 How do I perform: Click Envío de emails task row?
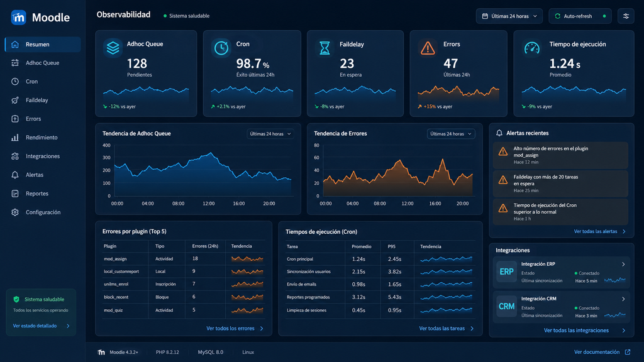pyautogui.click(x=380, y=284)
